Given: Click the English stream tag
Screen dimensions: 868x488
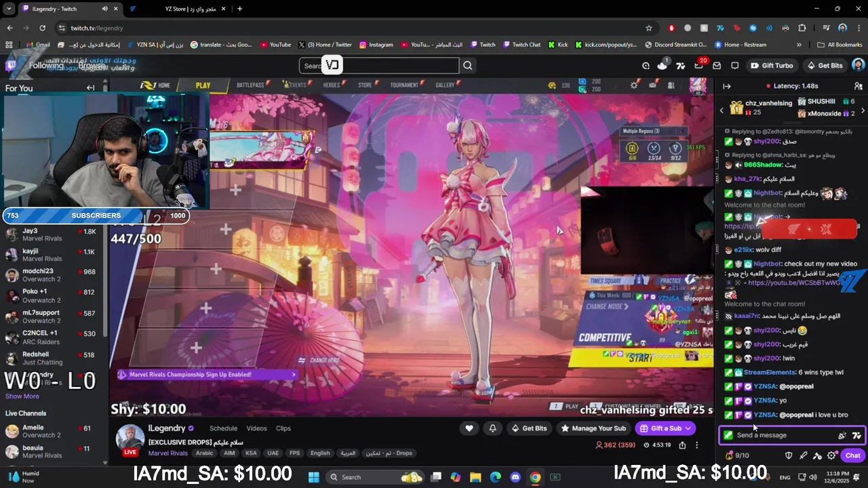Looking at the screenshot, I should tap(320, 453).
